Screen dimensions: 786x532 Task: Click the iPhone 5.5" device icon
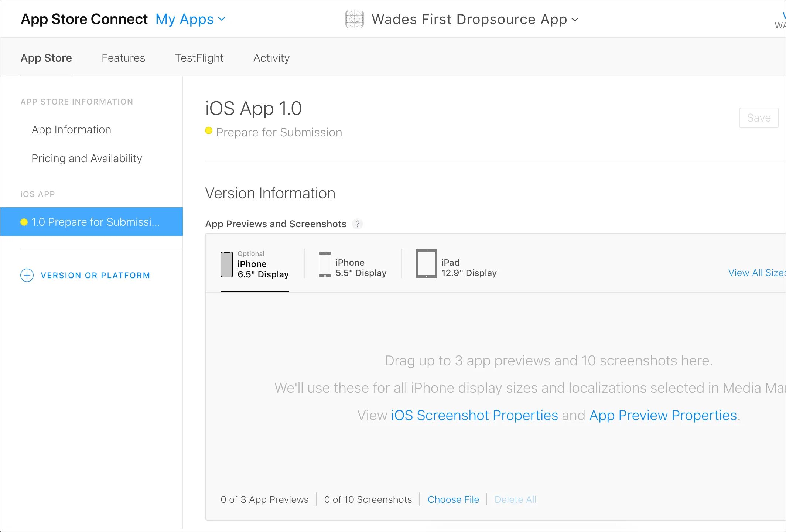click(325, 265)
